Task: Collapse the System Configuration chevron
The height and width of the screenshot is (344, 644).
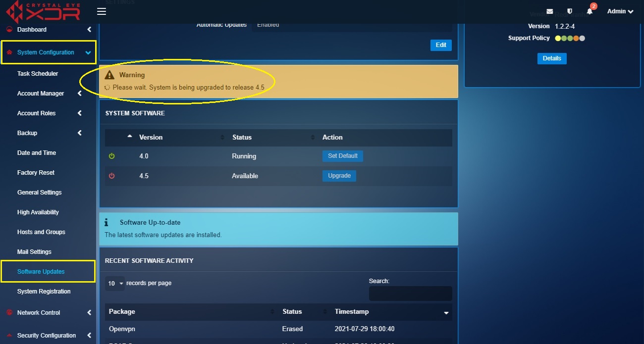Action: point(88,52)
